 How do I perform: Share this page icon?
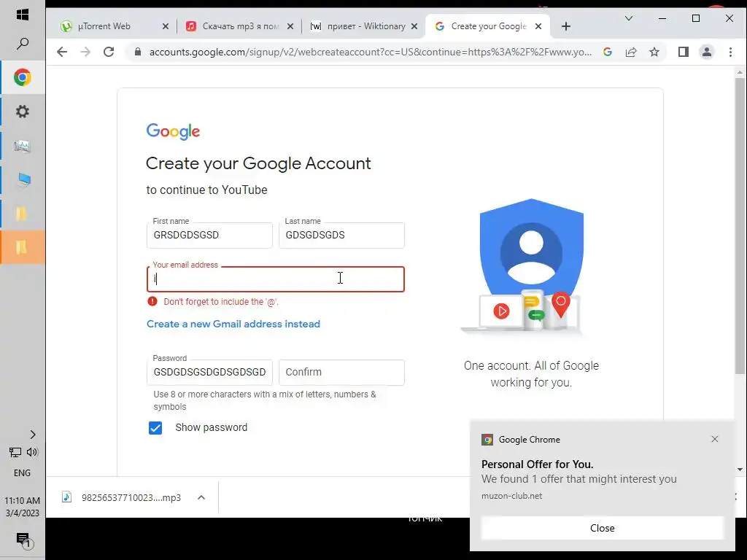click(x=631, y=52)
